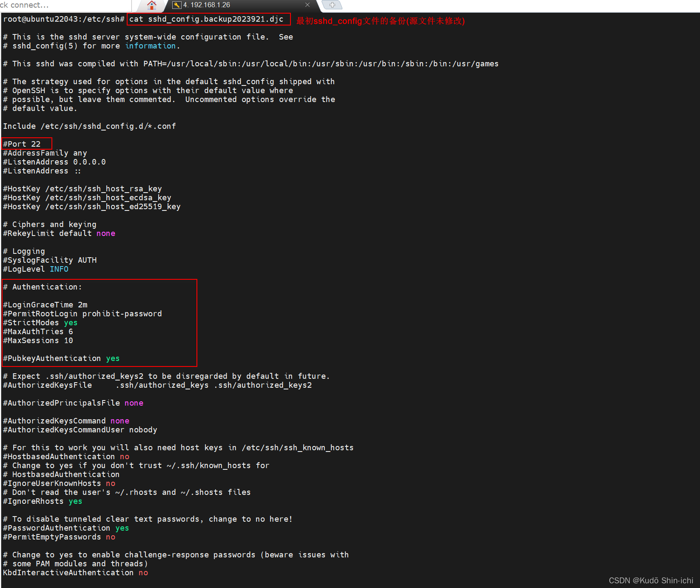
Task: Click the 'Include /etc/ssh/sshd_config.d/*.conf' line
Action: pos(89,126)
